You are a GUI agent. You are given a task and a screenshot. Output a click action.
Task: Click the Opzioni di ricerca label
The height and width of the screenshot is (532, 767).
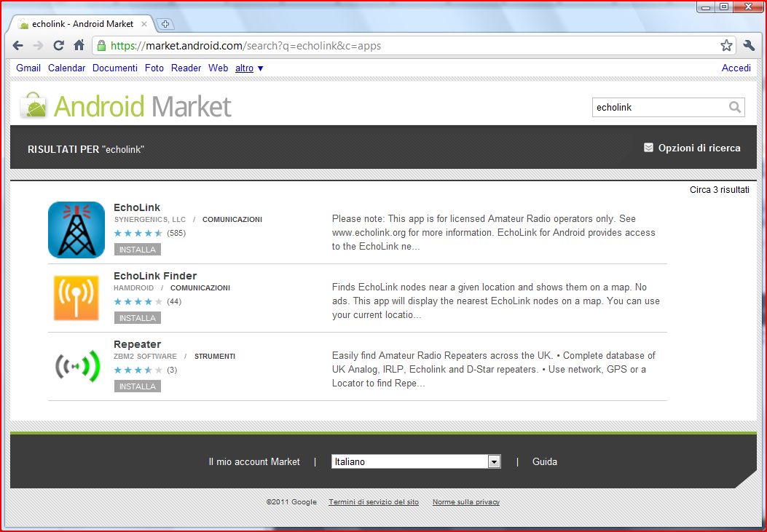click(699, 148)
